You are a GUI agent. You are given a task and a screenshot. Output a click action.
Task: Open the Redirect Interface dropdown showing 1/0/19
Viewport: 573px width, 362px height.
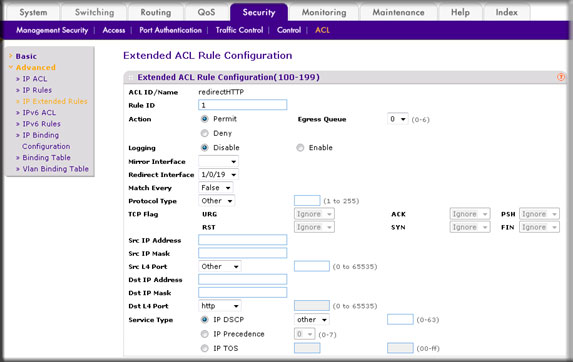(219, 175)
